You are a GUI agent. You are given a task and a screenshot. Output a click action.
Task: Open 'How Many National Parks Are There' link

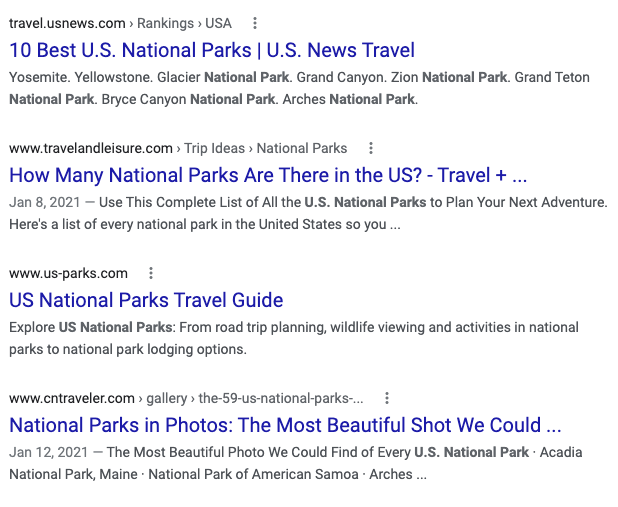[x=268, y=175]
